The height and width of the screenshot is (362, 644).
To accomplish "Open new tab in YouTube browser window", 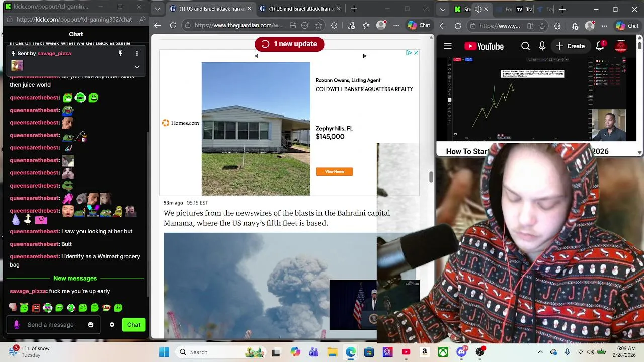I will 562,9.
